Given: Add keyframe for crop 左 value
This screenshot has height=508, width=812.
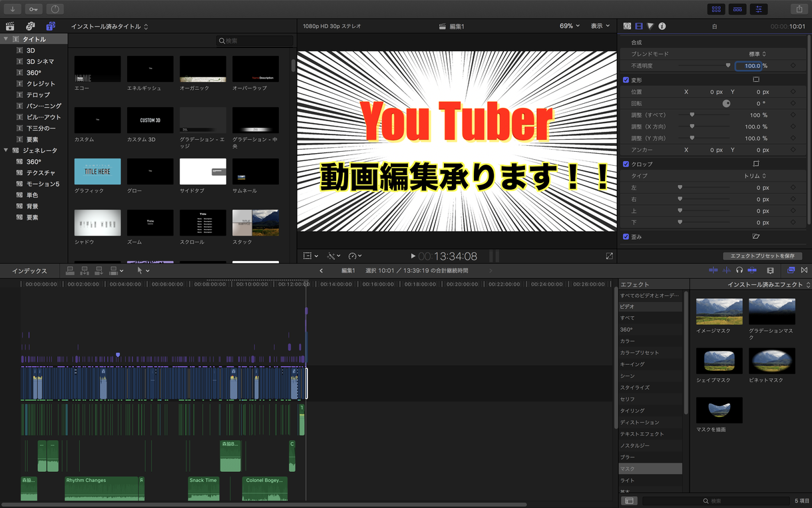Looking at the screenshot, I should [x=793, y=188].
